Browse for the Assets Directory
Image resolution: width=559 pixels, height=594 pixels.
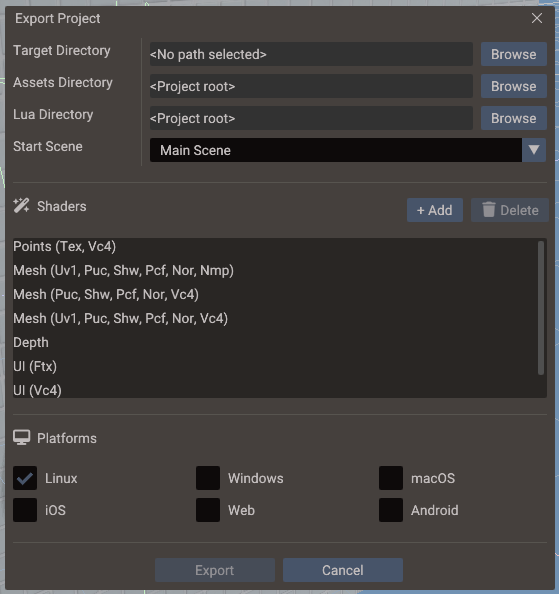pyautogui.click(x=514, y=86)
